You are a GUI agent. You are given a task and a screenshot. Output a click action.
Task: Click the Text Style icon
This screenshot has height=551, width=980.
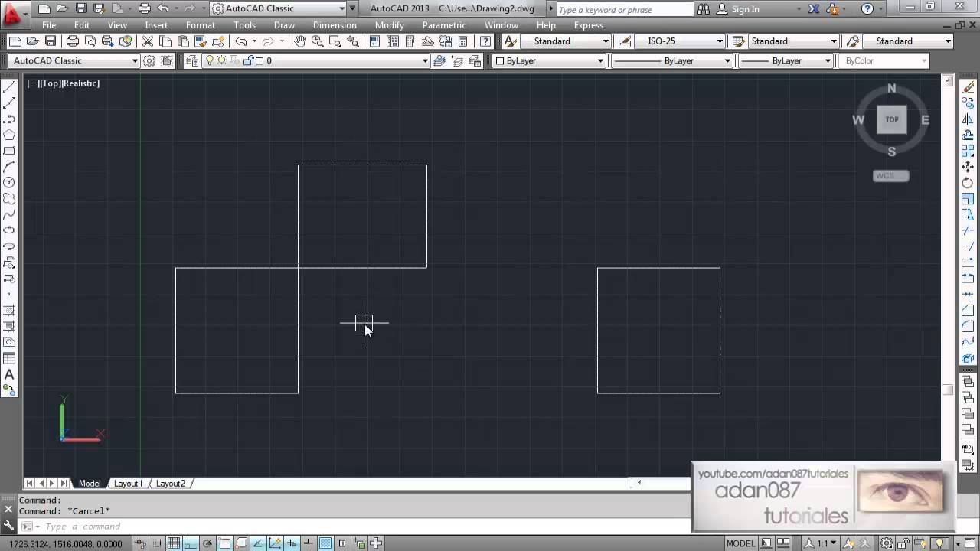(511, 41)
